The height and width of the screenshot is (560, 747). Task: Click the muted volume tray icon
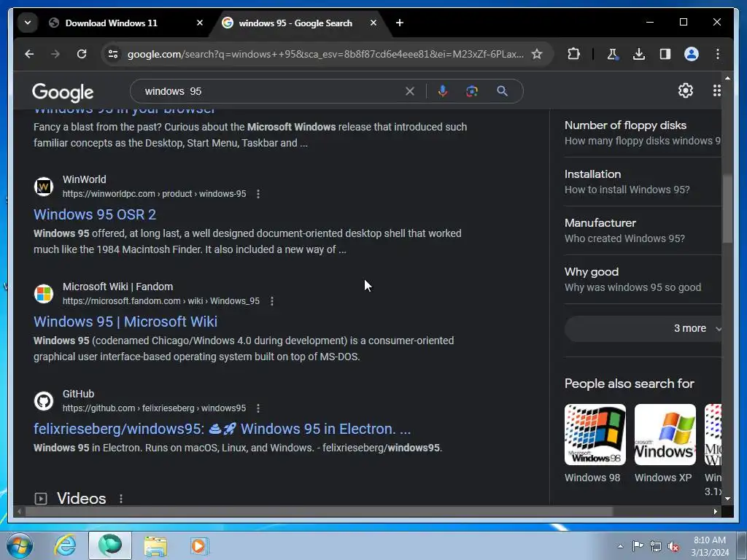tap(673, 546)
